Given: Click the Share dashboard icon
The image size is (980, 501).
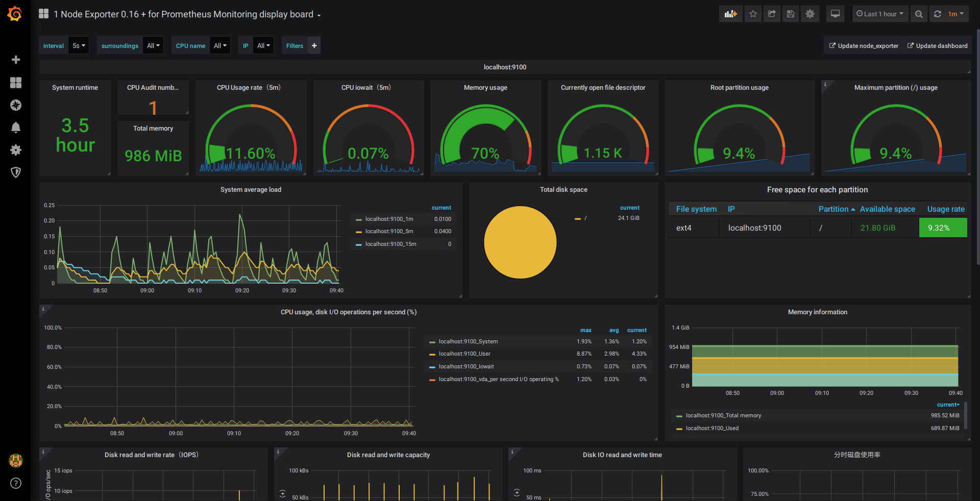Looking at the screenshot, I should point(772,14).
